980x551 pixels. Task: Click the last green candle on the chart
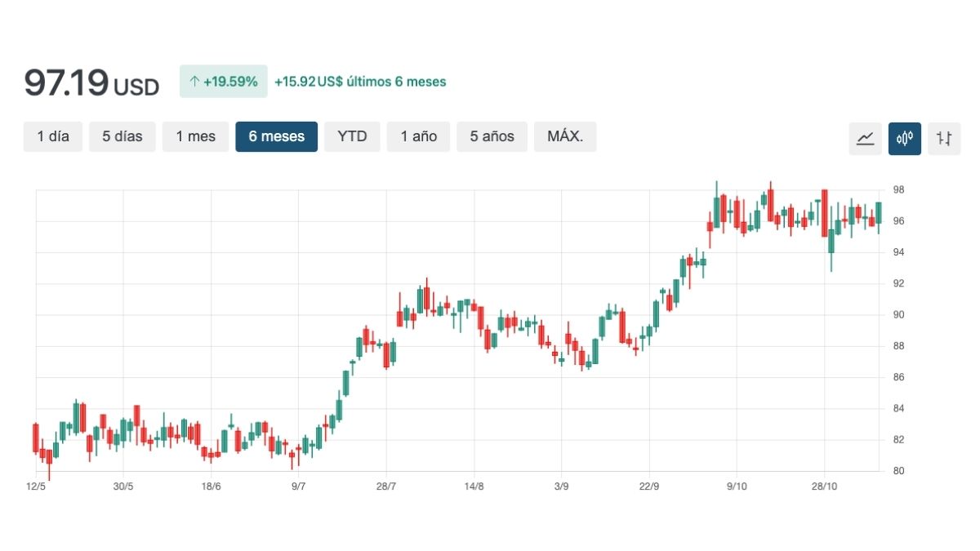tap(879, 212)
